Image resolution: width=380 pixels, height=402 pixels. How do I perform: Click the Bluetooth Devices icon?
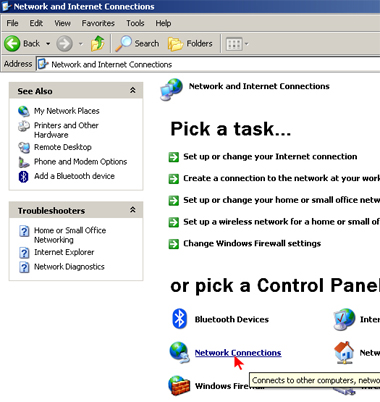[180, 319]
